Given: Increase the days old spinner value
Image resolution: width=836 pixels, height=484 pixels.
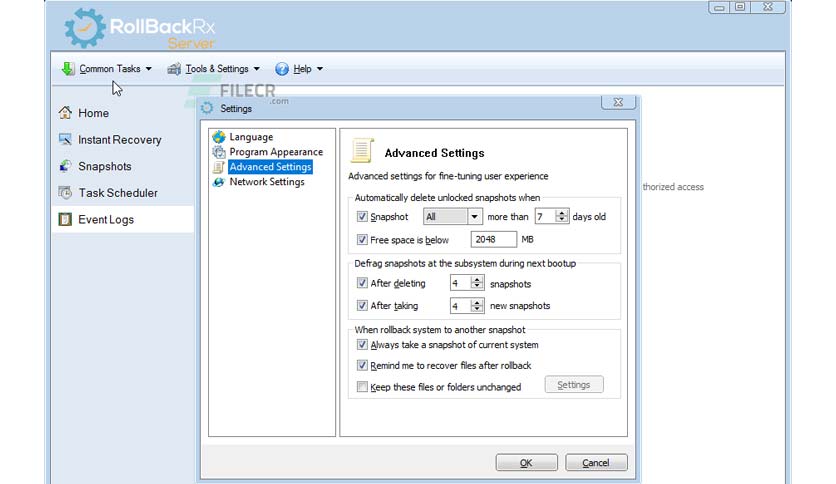Looking at the screenshot, I should [561, 213].
